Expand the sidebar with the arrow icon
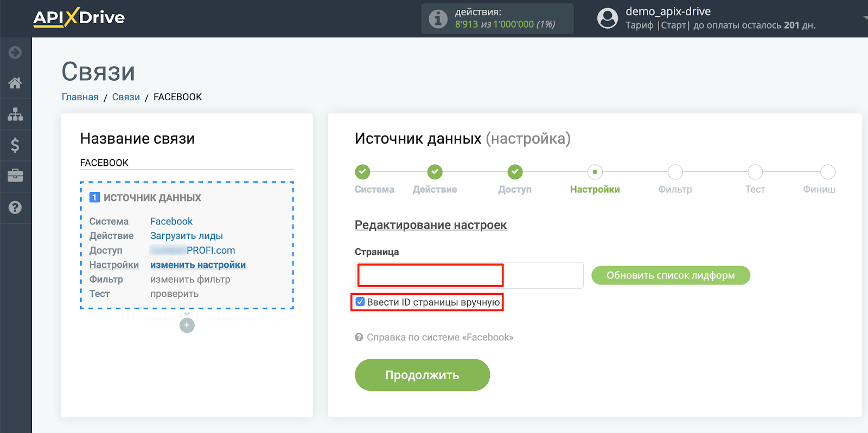The image size is (868, 433). 15,53
